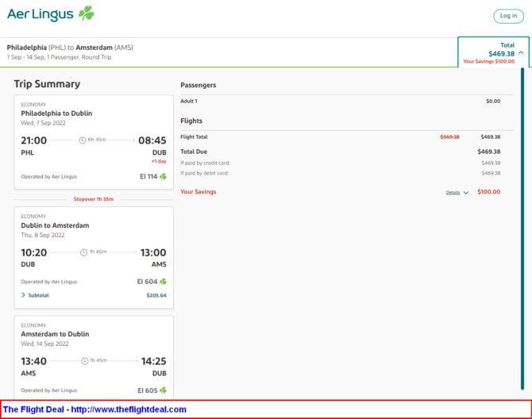Click flight number EI 604
The width and height of the screenshot is (532, 419).
pyautogui.click(x=147, y=282)
